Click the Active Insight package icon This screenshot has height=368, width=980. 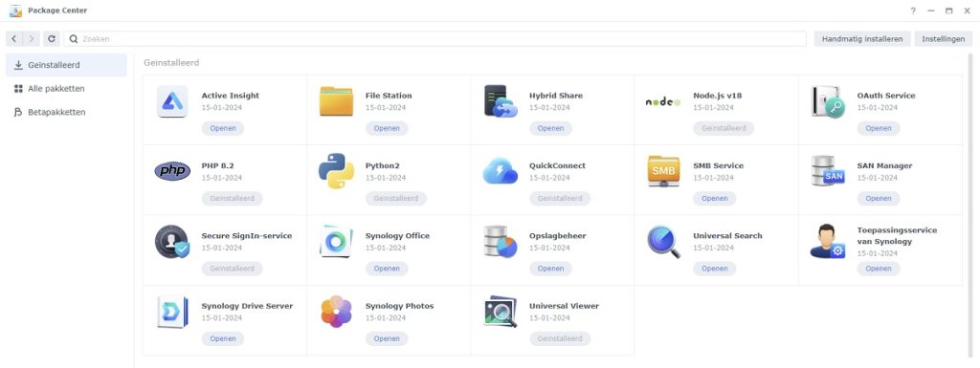point(172,101)
